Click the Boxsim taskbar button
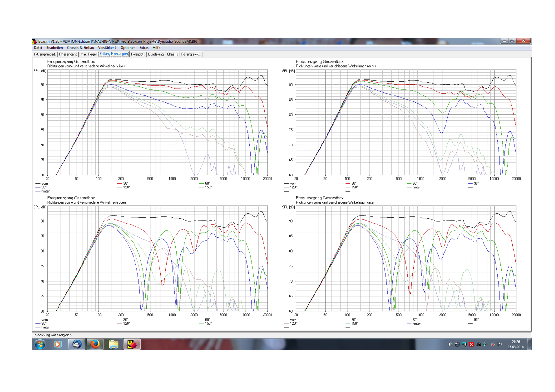This screenshot has height=392, width=555. [x=132, y=344]
